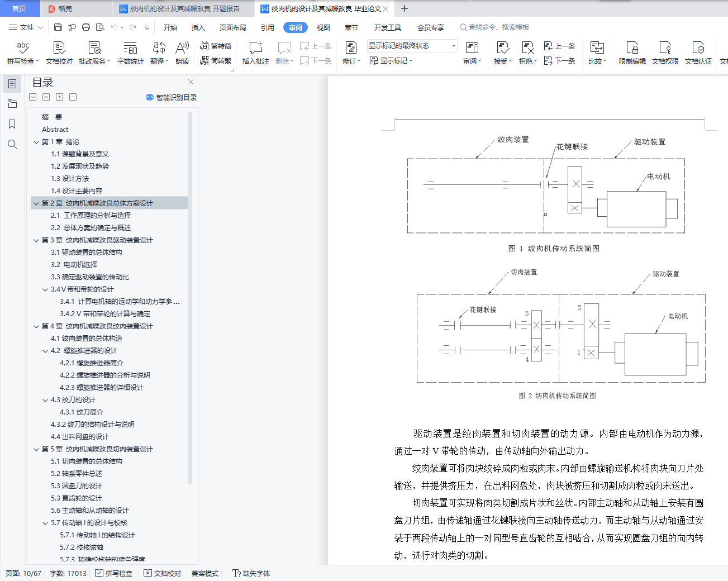
Task: Convert text with 简转繁
Action: [x=216, y=60]
